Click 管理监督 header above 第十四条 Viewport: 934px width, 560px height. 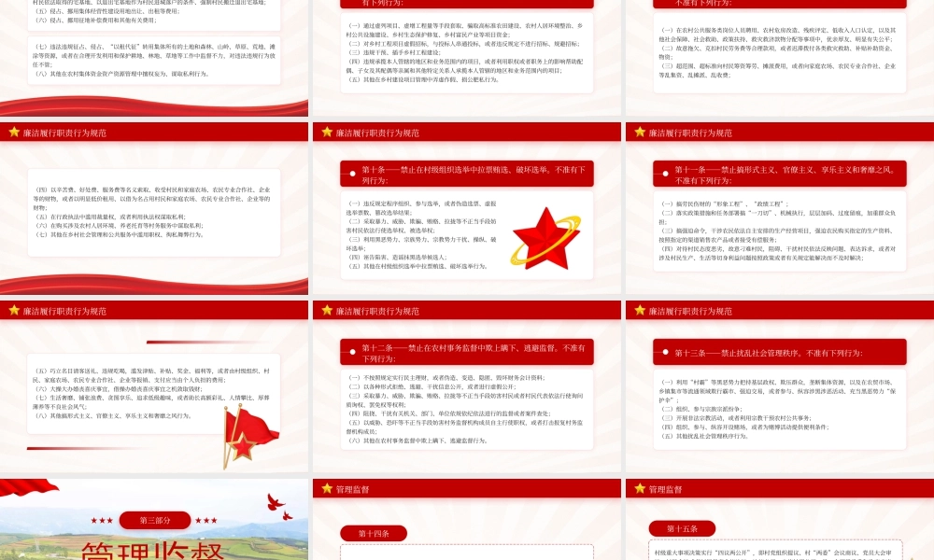[x=353, y=489]
